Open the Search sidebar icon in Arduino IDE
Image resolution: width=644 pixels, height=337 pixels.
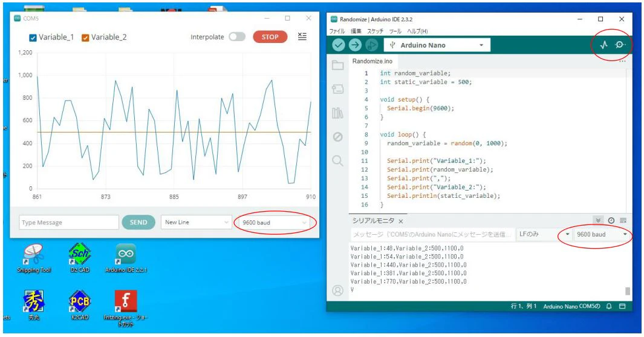pos(337,161)
